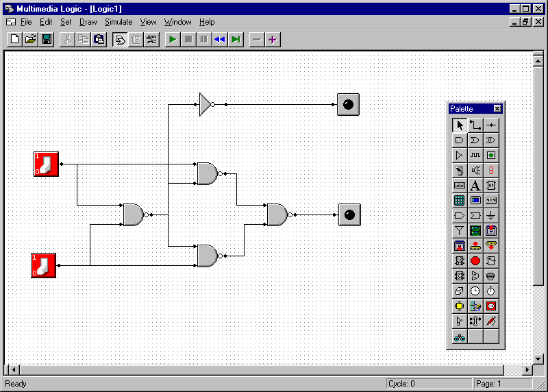This screenshot has width=548, height=392.
Task: Select the pointer tool in Palette
Action: coord(460,125)
